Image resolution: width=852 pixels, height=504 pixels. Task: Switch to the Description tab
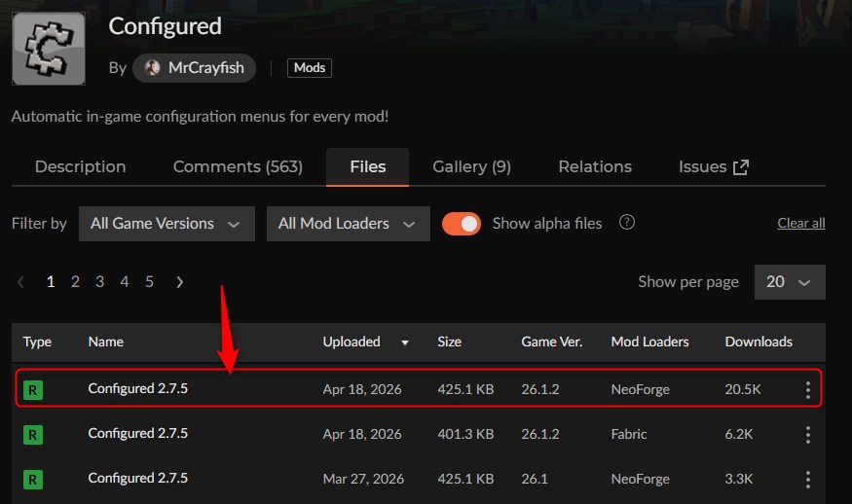(x=81, y=166)
